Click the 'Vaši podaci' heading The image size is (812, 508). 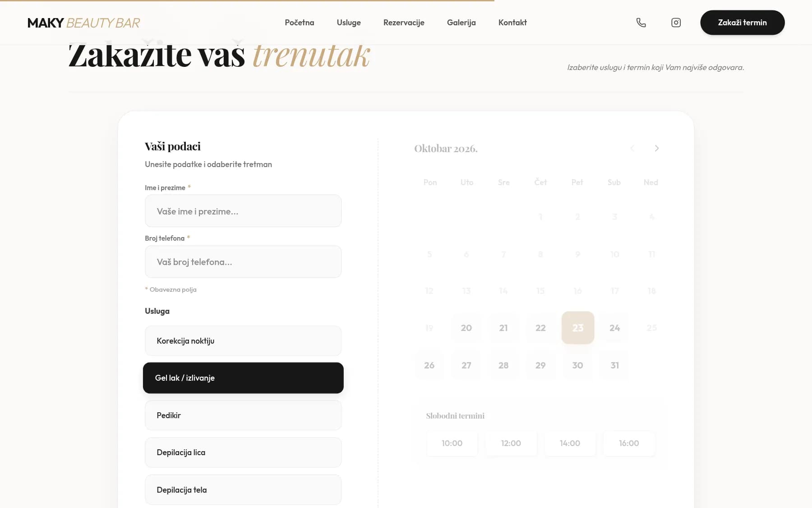tap(173, 146)
